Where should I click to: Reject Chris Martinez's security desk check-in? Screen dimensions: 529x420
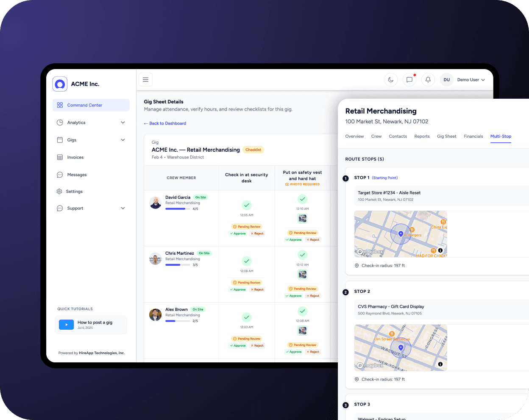tap(257, 290)
